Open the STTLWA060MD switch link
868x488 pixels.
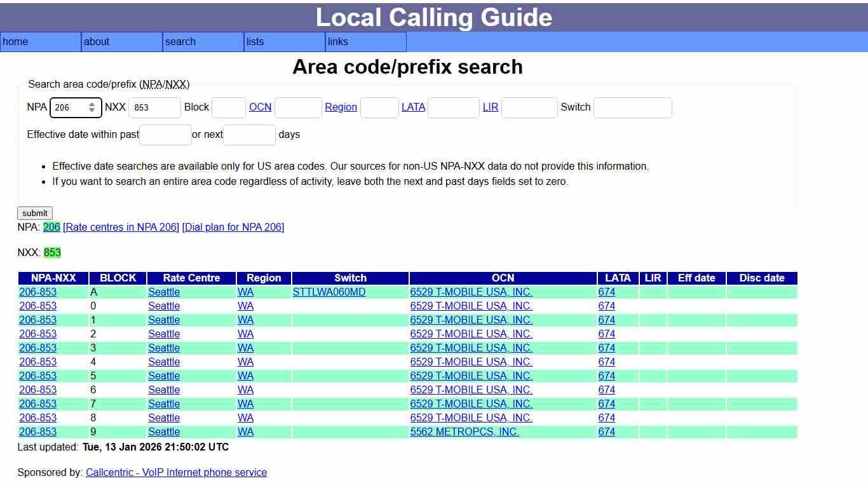pyautogui.click(x=329, y=292)
